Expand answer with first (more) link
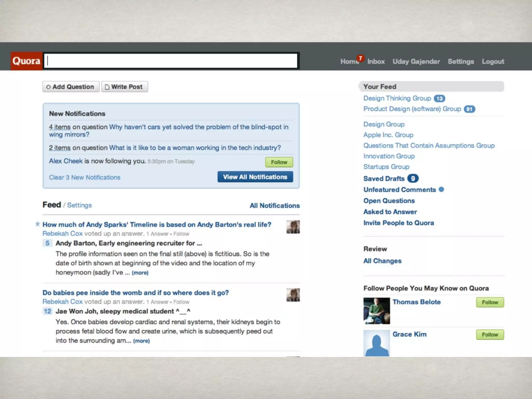 tap(140, 273)
